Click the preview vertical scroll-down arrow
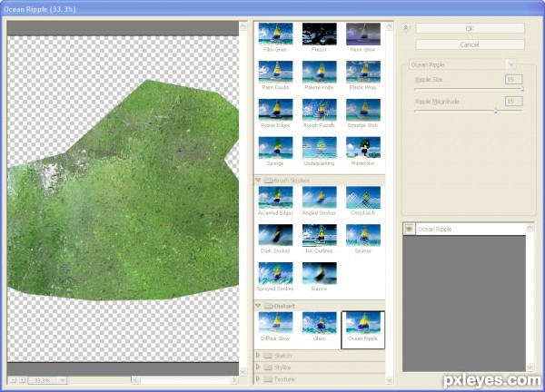This screenshot has height=392, width=545. [243, 371]
